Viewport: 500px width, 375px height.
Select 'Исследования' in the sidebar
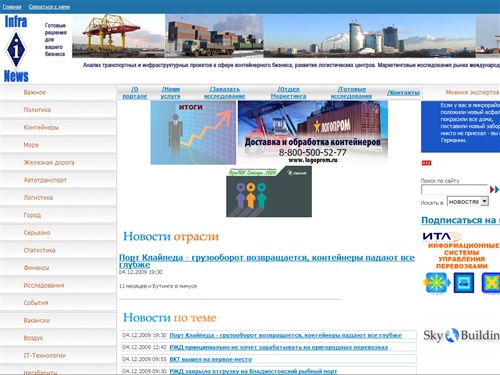58,285
